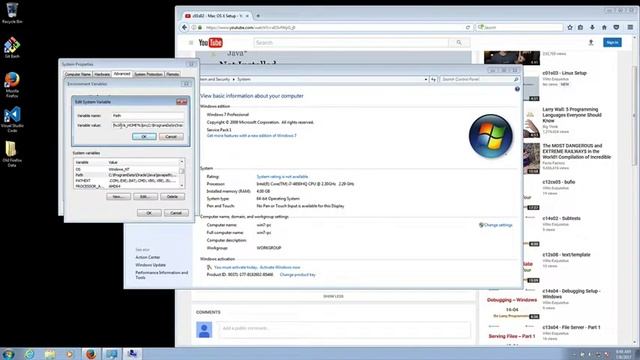640x360 pixels.
Task: Switch to the Computer Name tab
Action: click(x=78, y=74)
